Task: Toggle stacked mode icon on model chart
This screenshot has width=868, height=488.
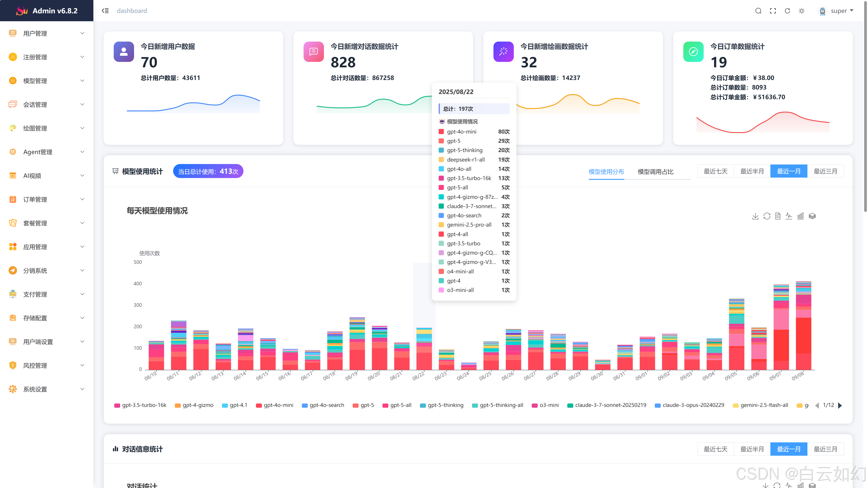Action: 812,216
